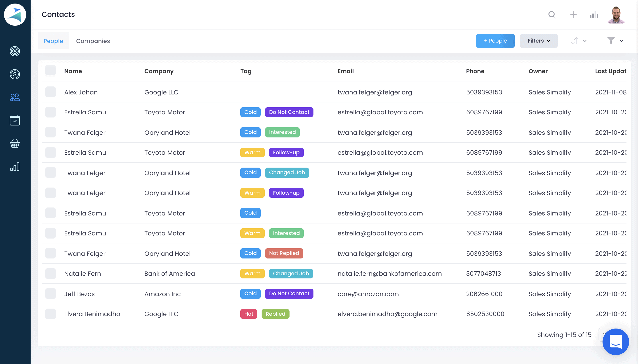The height and width of the screenshot is (364, 638).
Task: Open the target goals sidebar icon
Action: 15,51
